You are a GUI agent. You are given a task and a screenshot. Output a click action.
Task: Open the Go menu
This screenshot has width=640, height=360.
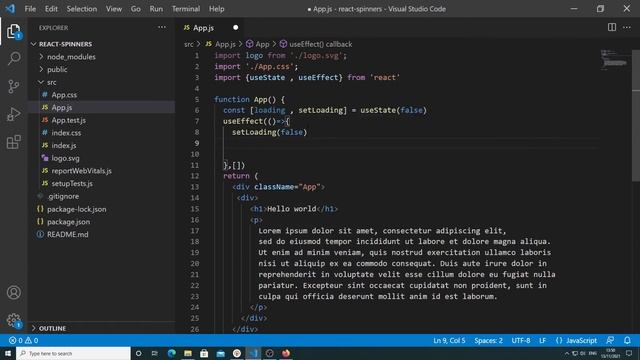pos(136,9)
